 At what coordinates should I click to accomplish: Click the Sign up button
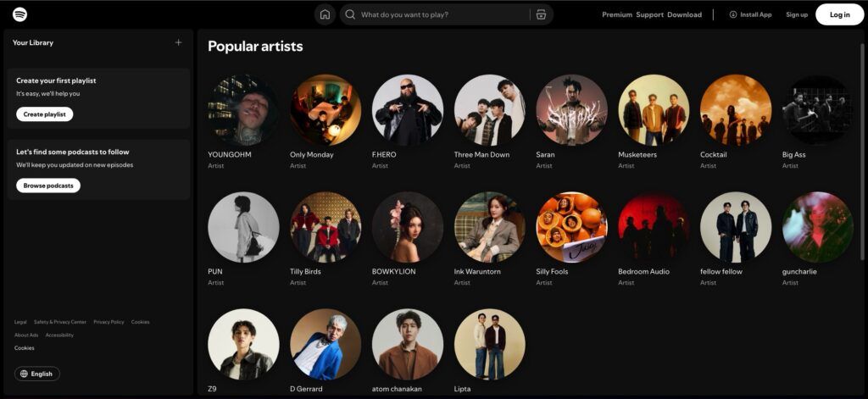(797, 14)
